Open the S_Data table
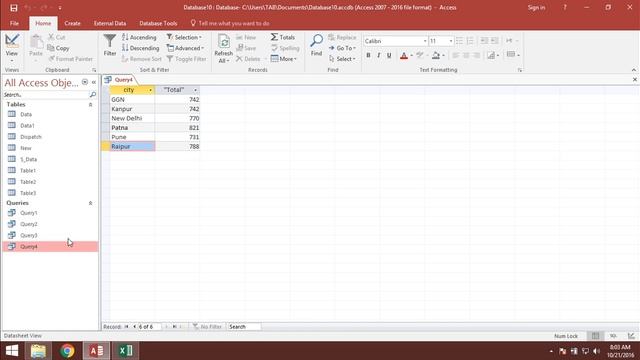 click(x=28, y=159)
